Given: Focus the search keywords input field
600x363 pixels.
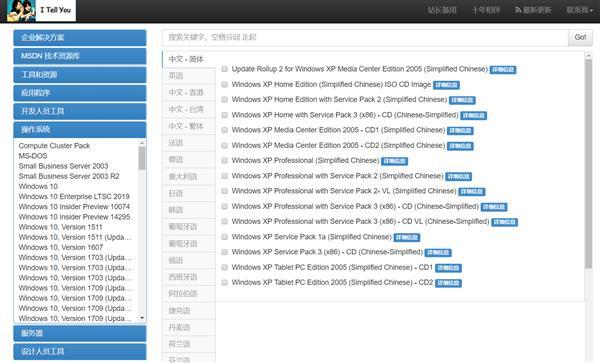Looking at the screenshot, I should [x=365, y=37].
